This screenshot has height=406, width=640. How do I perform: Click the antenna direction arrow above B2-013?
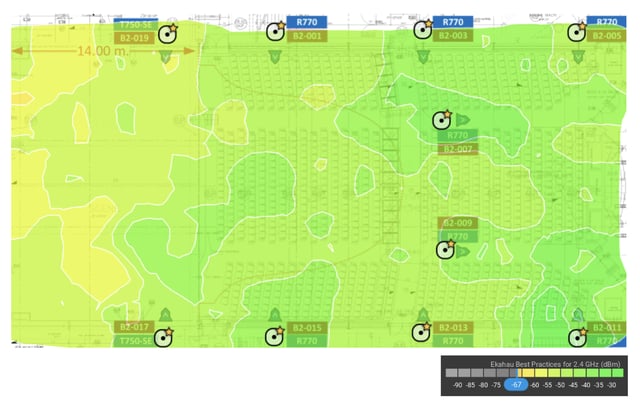pyautogui.click(x=423, y=315)
